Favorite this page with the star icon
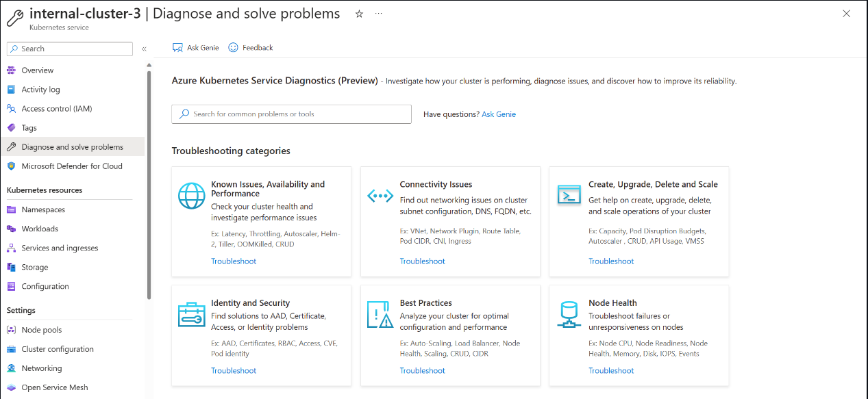Image resolution: width=868 pixels, height=399 pixels. (x=359, y=14)
